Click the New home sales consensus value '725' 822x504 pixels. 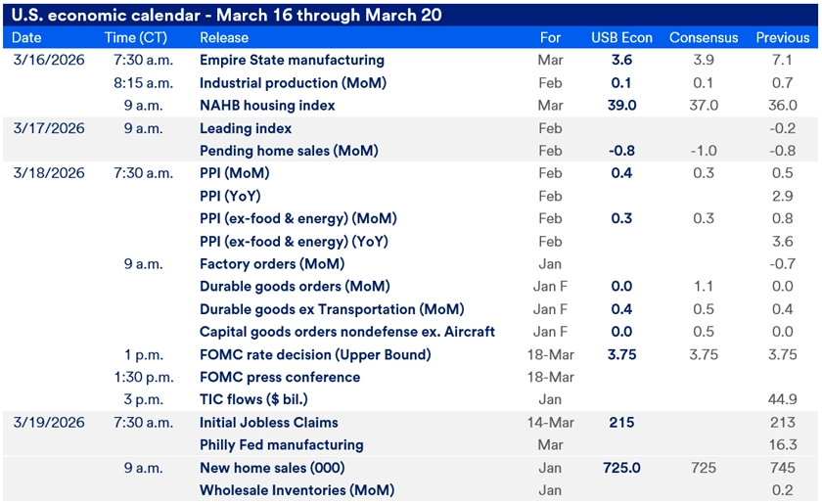point(704,468)
